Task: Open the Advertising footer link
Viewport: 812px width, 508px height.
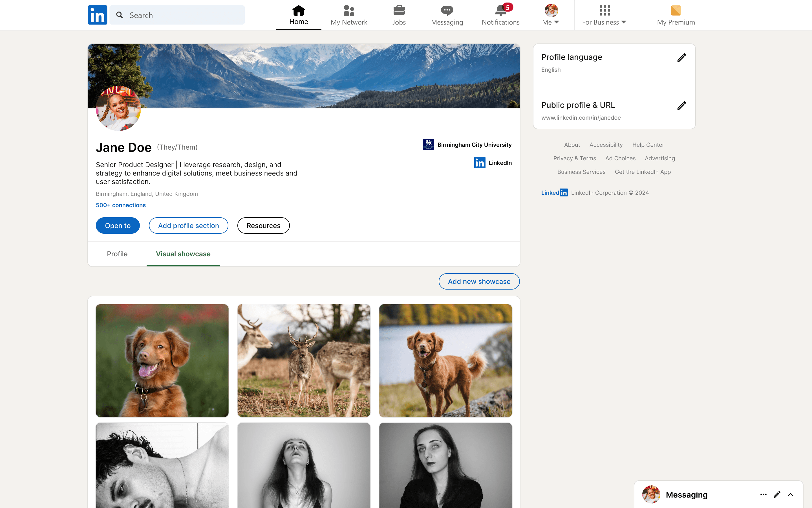Action: pos(660,158)
